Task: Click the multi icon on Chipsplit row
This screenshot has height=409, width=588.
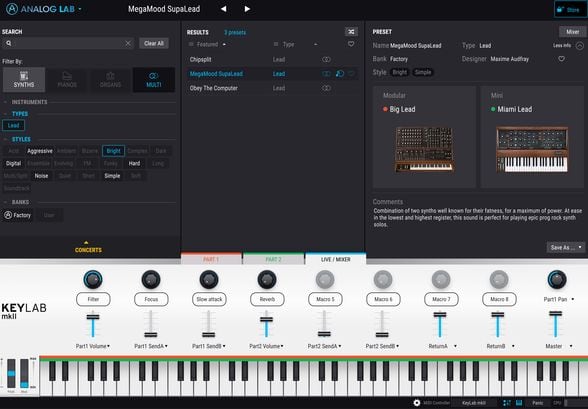Action: 327,59
